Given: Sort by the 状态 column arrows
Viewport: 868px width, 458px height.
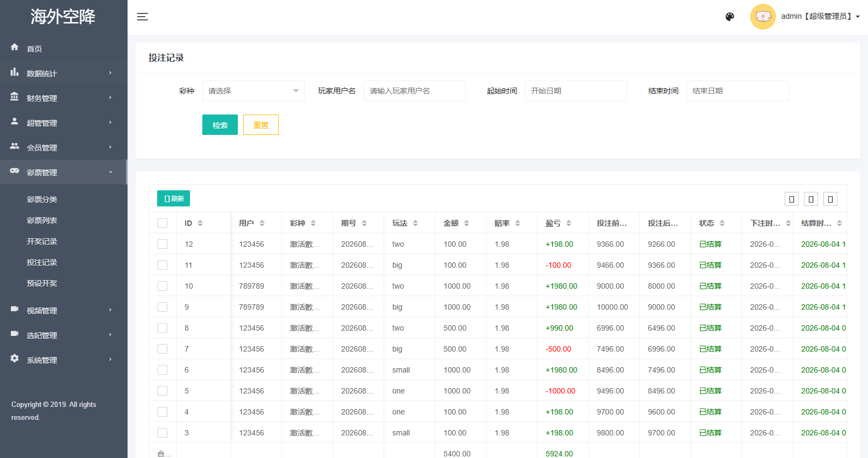Looking at the screenshot, I should (x=722, y=223).
